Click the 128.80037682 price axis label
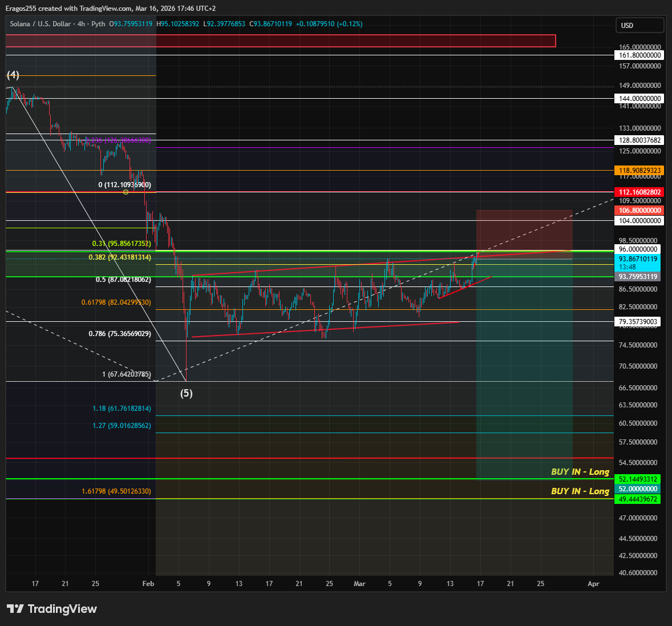 coord(639,140)
